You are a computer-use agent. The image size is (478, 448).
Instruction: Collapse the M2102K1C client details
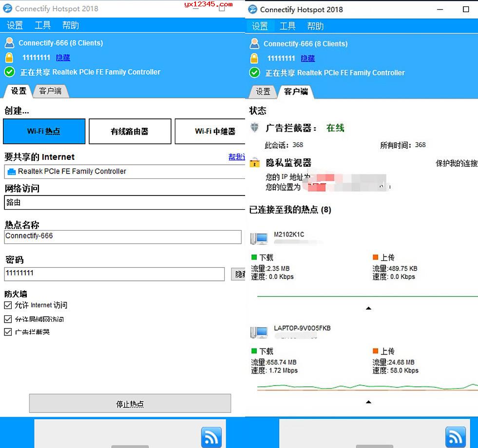pyautogui.click(x=369, y=308)
